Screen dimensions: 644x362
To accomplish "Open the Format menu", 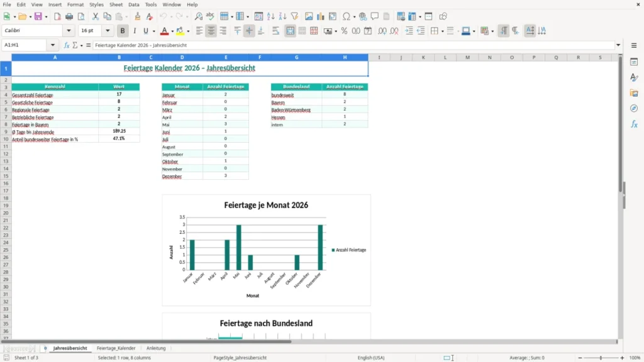I will 75,4.
